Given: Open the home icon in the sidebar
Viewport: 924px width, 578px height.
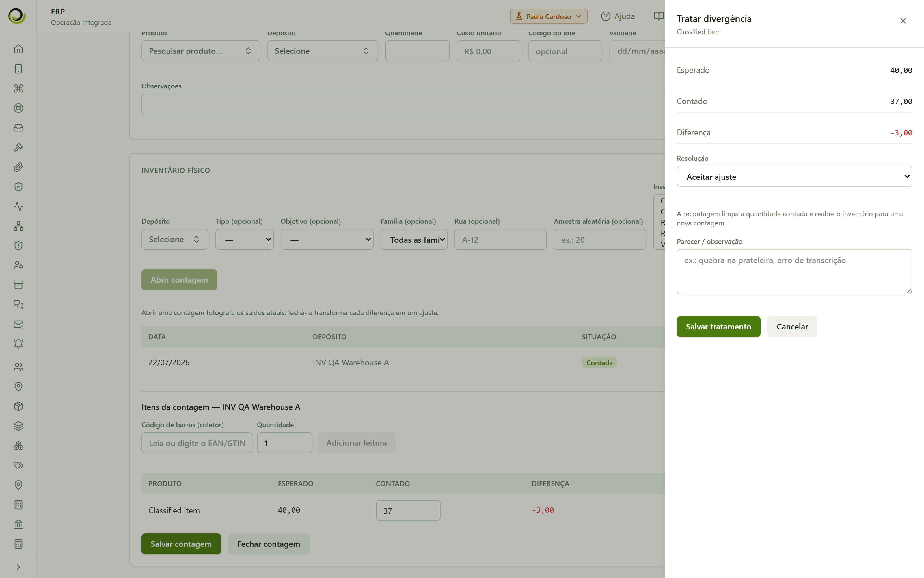Looking at the screenshot, I should pos(18,49).
